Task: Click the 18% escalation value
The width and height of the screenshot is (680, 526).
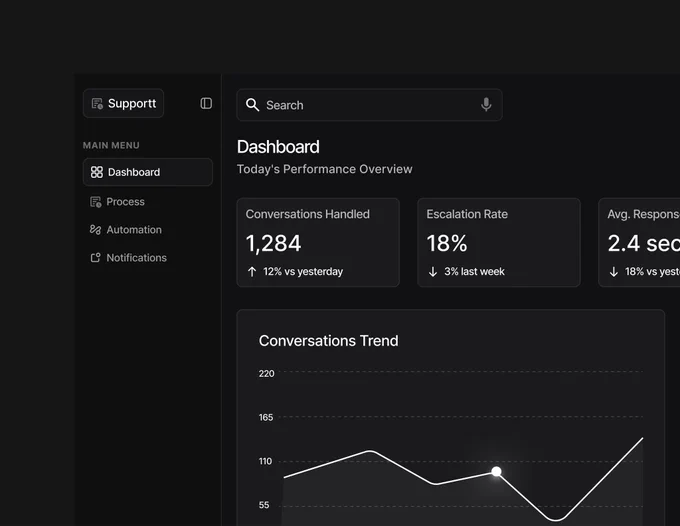Action: [447, 243]
